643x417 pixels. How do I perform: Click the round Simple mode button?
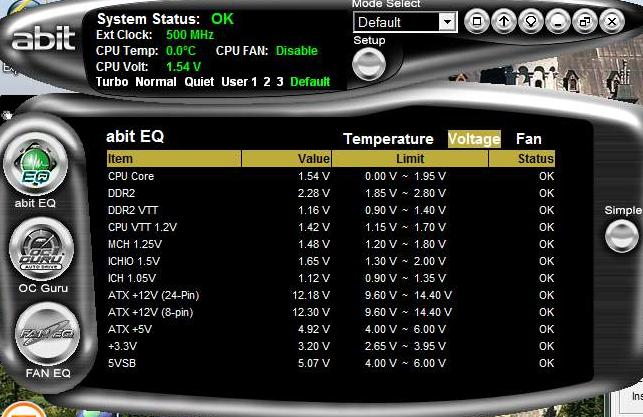pos(622,236)
